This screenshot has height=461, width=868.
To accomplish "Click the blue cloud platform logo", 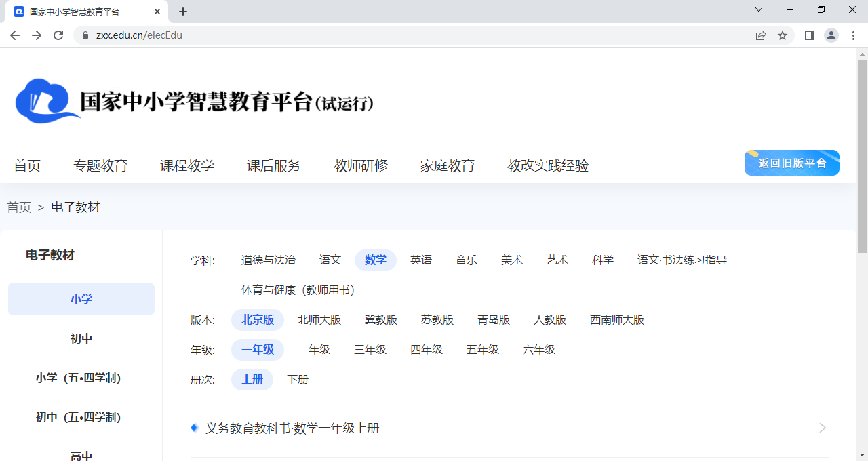I will point(47,100).
